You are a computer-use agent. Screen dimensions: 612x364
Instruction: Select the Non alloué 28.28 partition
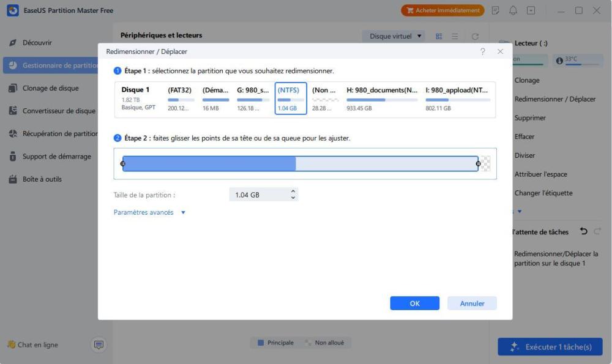coord(325,98)
